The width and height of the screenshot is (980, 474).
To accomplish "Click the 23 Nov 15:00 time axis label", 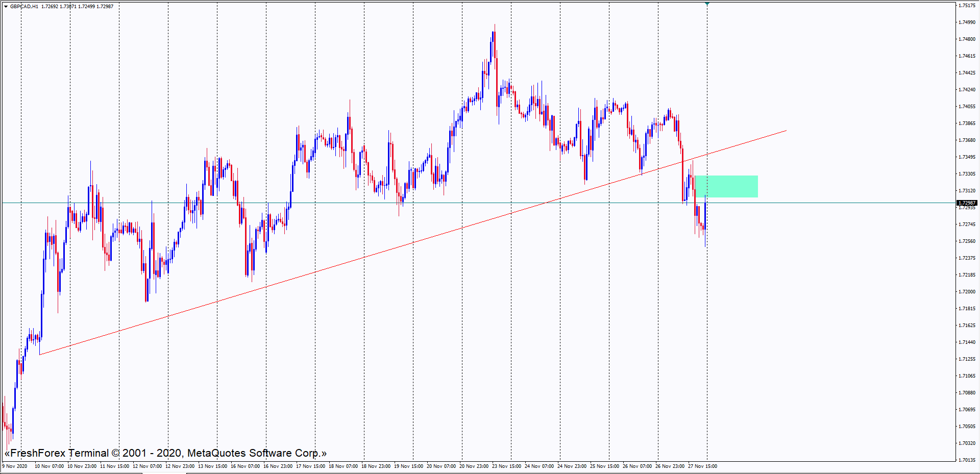I will click(x=506, y=466).
